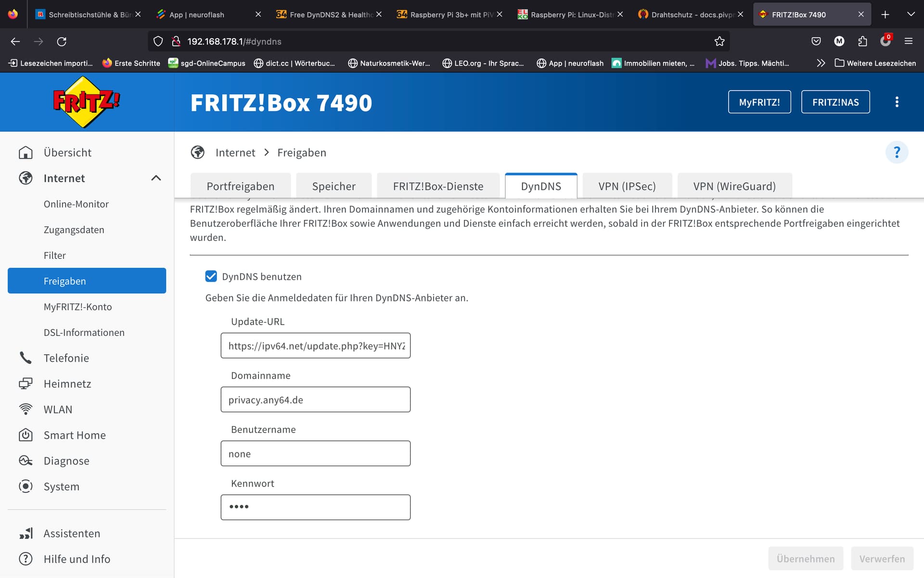The image size is (924, 578).
Task: Click Internet breadcrumb link
Action: [235, 152]
